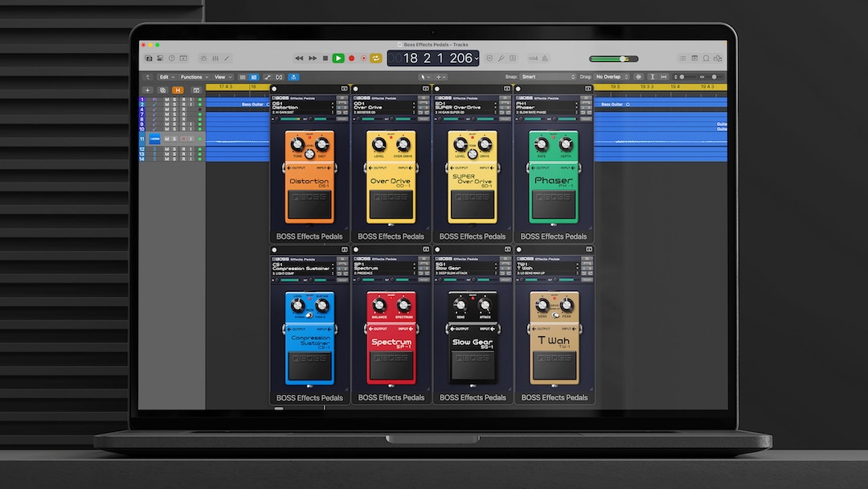Stop playback with the Stop button
This screenshot has width=868, height=489.
(325, 58)
